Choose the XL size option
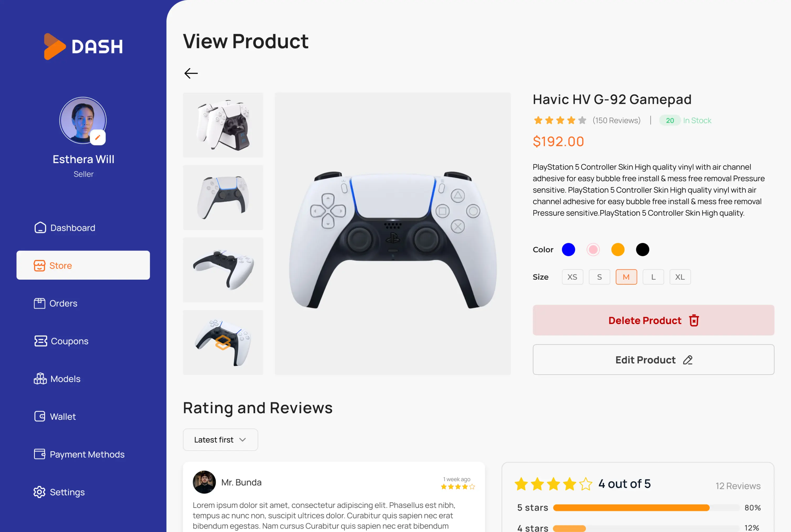Viewport: 791px width, 532px height. tap(680, 277)
